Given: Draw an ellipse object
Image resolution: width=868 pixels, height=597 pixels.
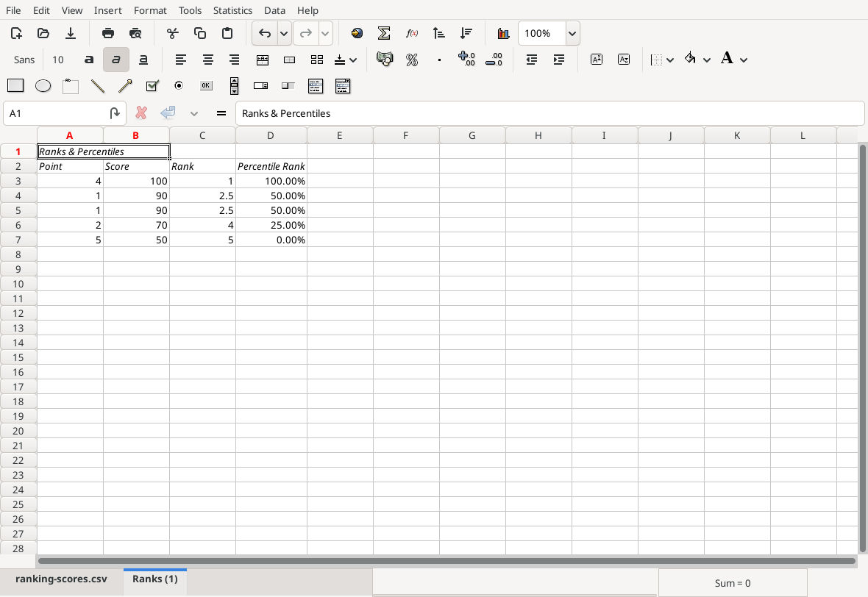Looking at the screenshot, I should (43, 86).
